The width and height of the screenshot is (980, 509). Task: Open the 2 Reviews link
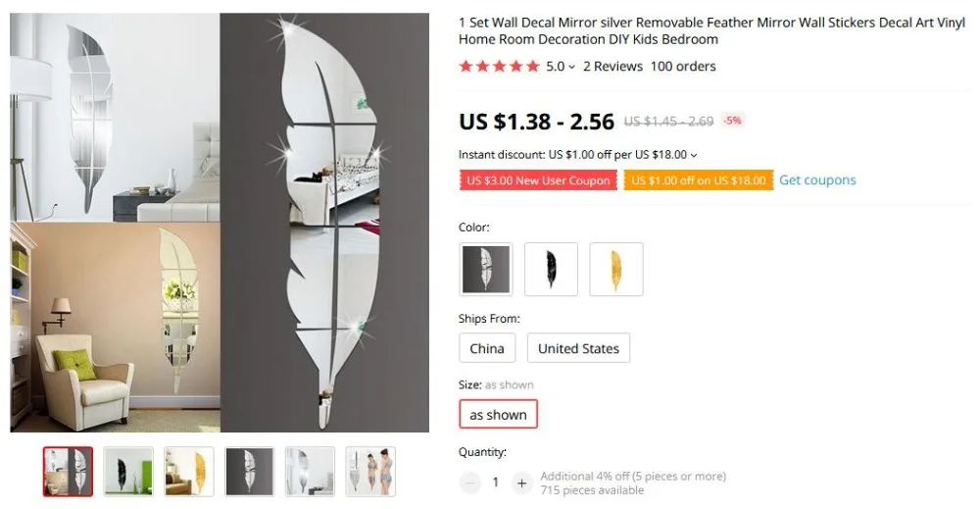[612, 67]
